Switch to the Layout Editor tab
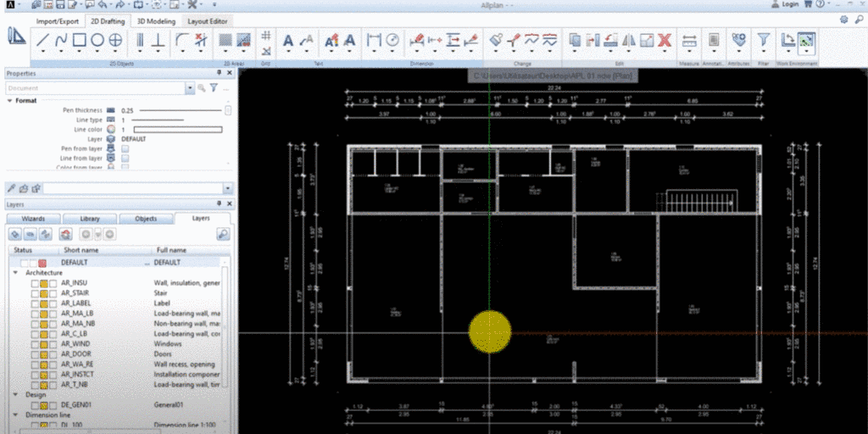The height and width of the screenshot is (434, 868). pyautogui.click(x=207, y=21)
